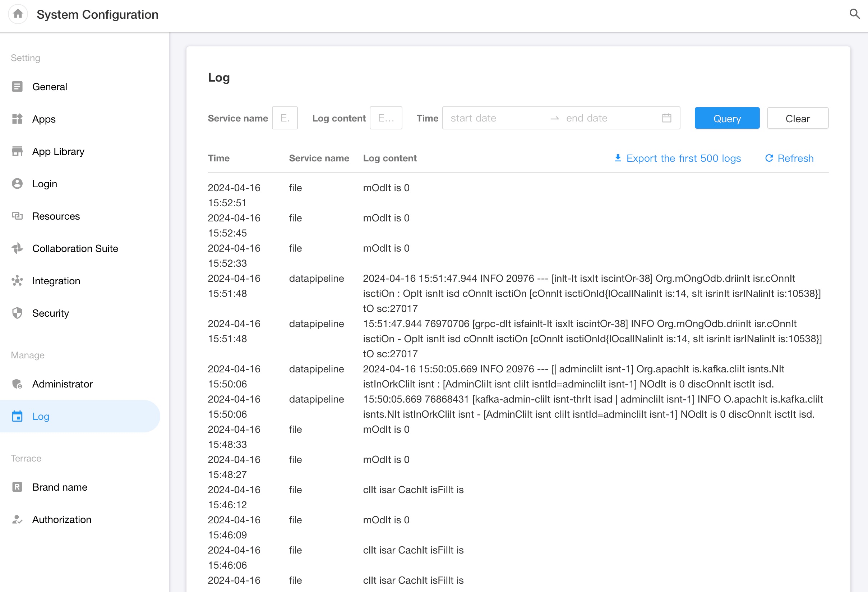Screen dimensions: 868x592
Task: Click the home icon in header
Action: (18, 14)
